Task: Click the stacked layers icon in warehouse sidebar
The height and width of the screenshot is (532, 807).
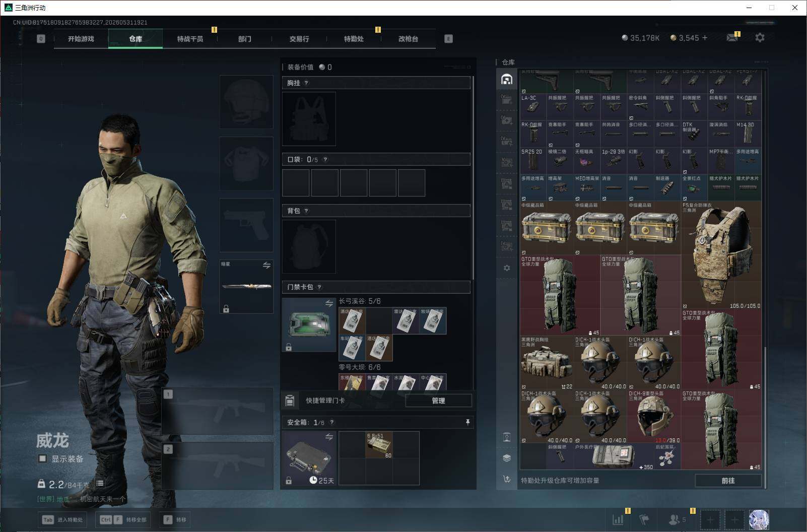Action: point(507,458)
